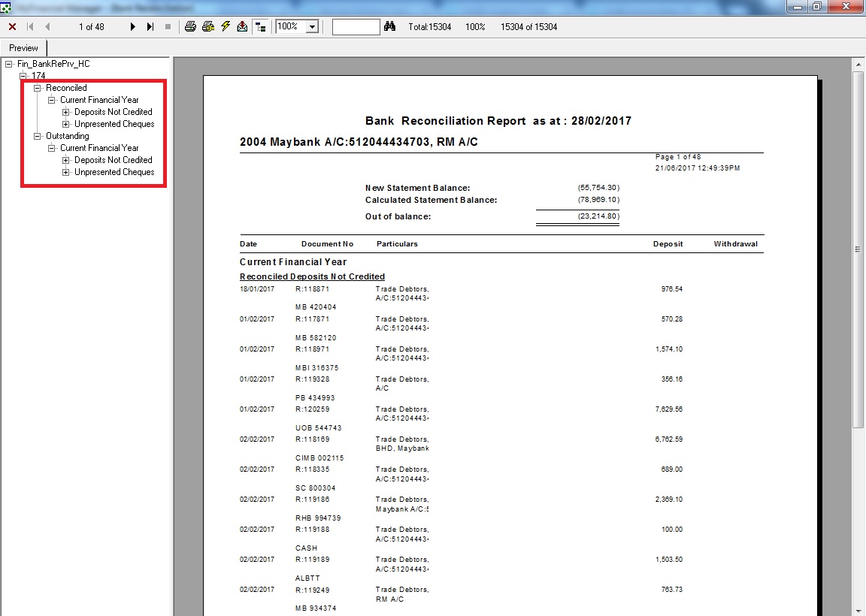Click the vertical scrollbar down arrow
The image size is (866, 616).
(x=858, y=610)
